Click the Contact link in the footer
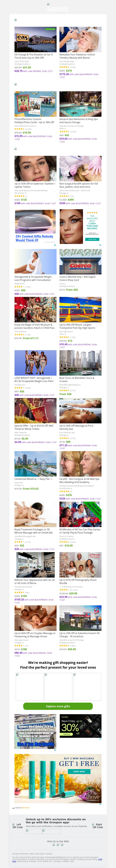The height and width of the screenshot is (868, 116). click(49, 854)
